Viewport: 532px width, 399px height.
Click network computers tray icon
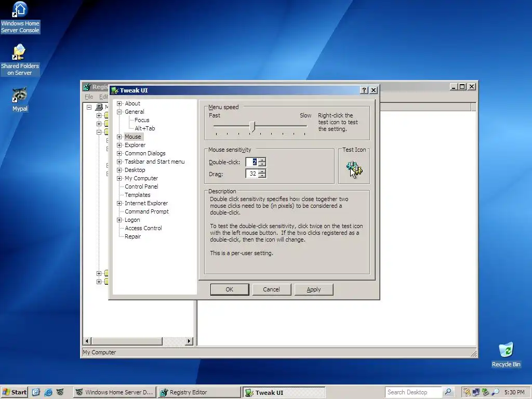476,392
